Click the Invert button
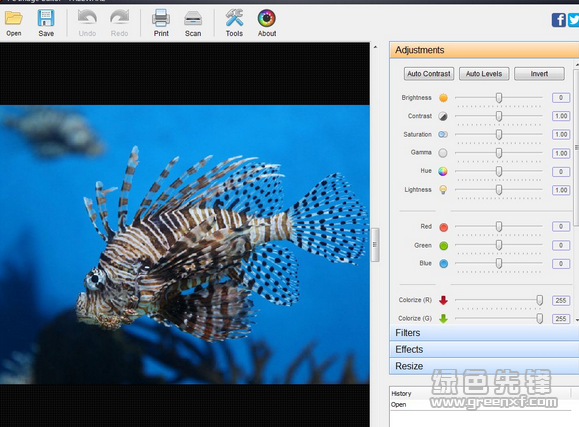 click(x=539, y=74)
